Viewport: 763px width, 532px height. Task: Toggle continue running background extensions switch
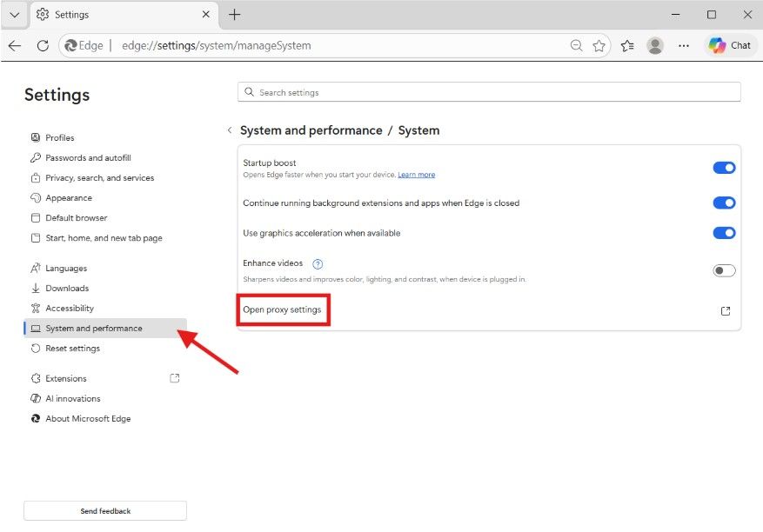click(724, 203)
